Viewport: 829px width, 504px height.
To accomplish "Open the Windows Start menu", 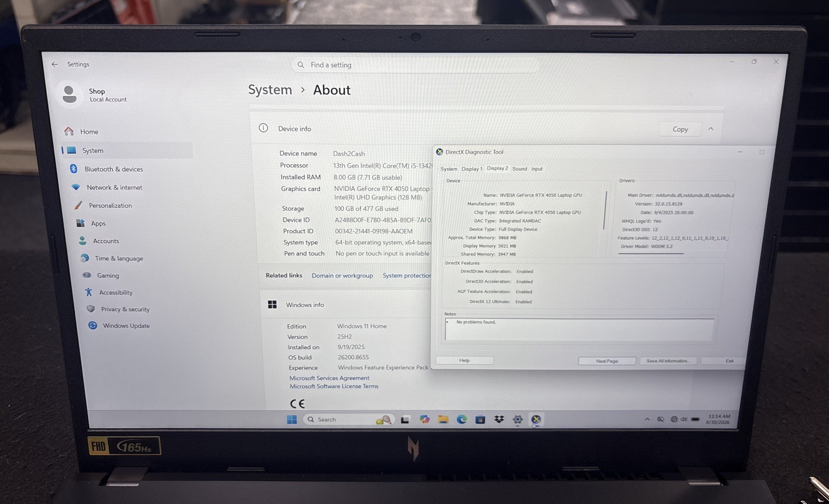I will click(x=292, y=420).
